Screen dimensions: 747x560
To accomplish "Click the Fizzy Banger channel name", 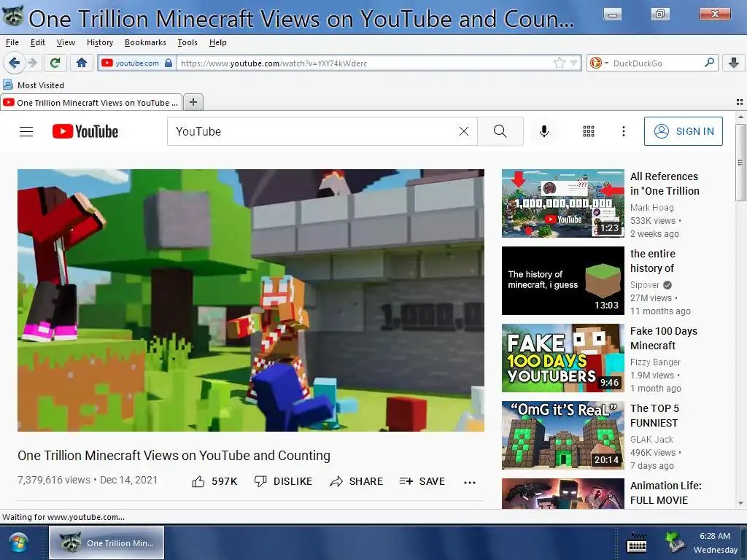I will point(655,362).
